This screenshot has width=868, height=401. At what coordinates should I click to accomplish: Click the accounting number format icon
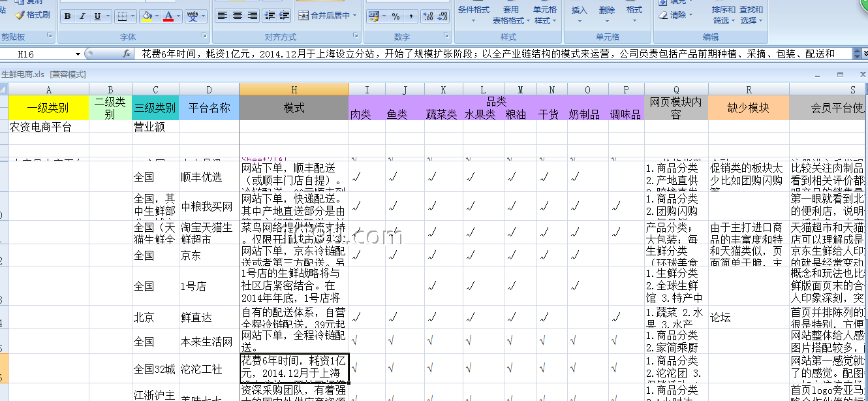click(374, 16)
